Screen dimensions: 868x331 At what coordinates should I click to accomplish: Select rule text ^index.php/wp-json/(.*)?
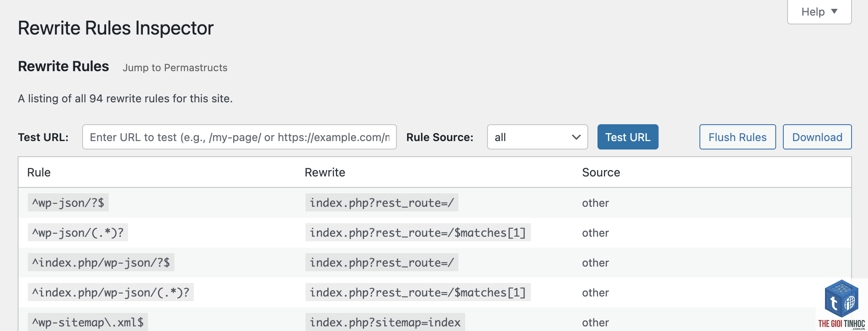click(111, 292)
